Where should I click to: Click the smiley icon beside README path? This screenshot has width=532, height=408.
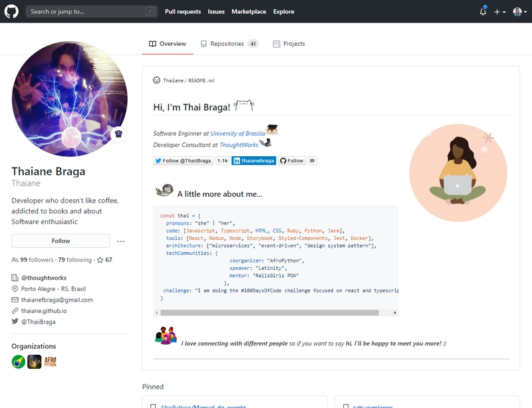click(x=156, y=80)
